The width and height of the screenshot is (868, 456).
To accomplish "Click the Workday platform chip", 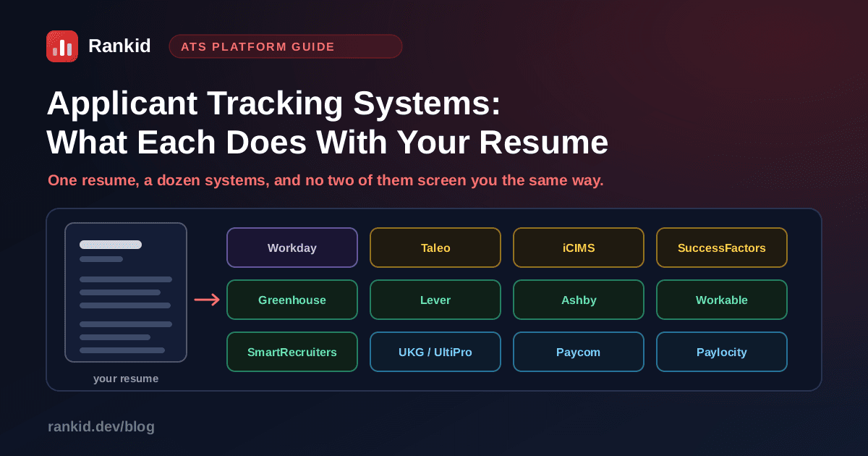I will point(292,248).
